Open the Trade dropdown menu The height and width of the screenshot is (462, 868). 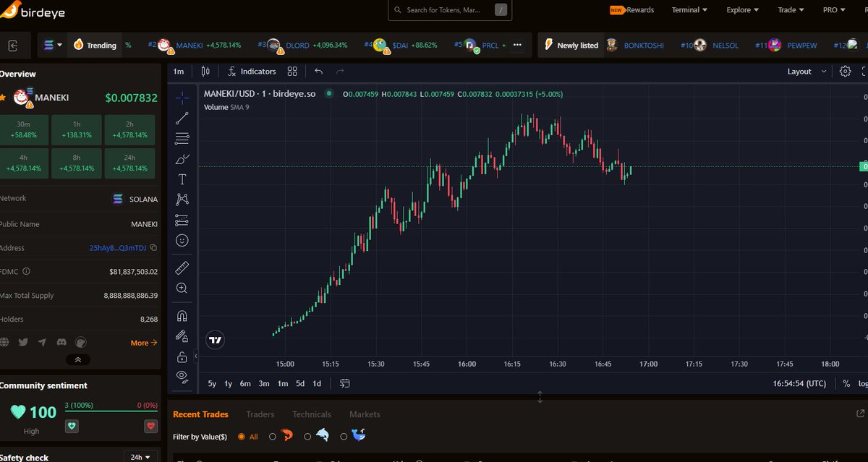click(x=791, y=10)
